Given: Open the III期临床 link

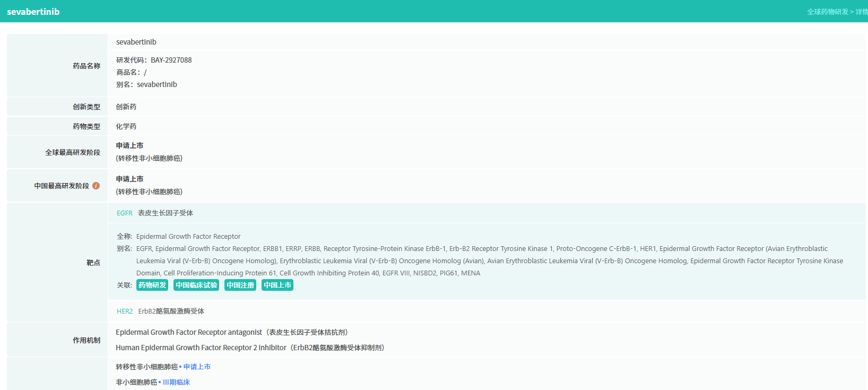Looking at the screenshot, I should (176, 383).
